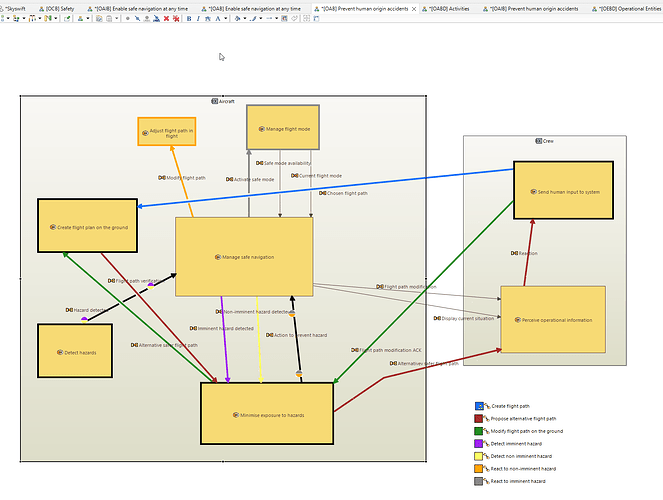Image resolution: width=663 pixels, height=500 pixels.
Task: Select the icon on 'Manage safe navigation' activity
Action: [x=218, y=257]
